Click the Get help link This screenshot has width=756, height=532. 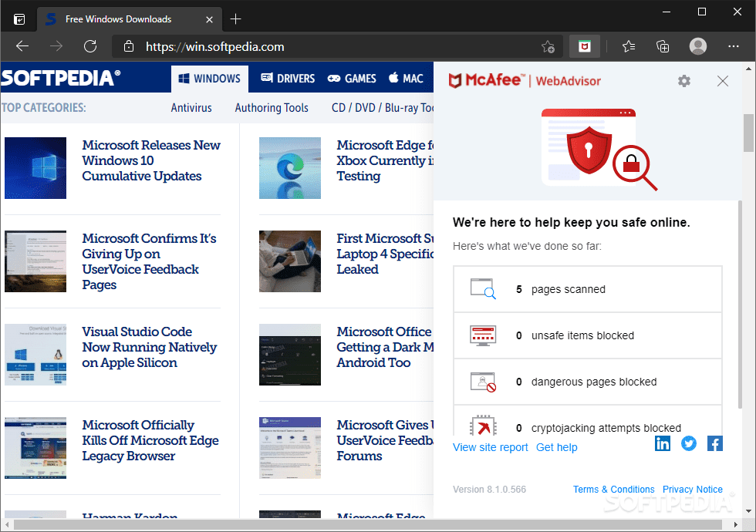click(556, 447)
